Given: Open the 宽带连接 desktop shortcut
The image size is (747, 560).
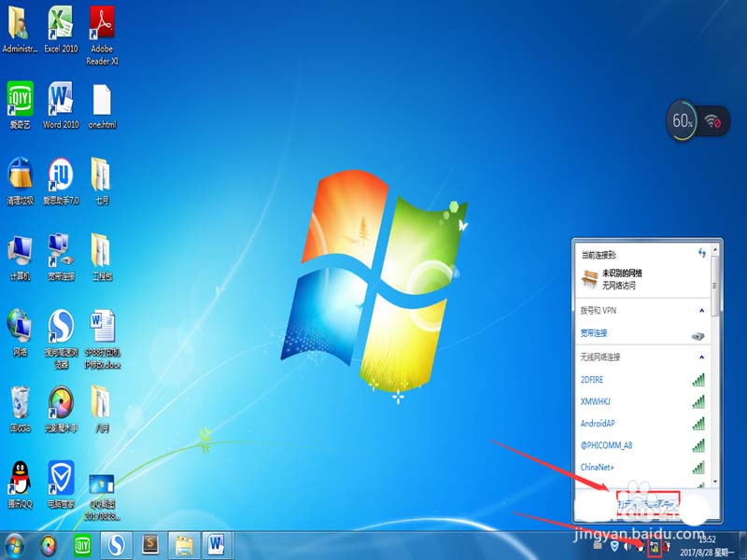Looking at the screenshot, I should 61,258.
